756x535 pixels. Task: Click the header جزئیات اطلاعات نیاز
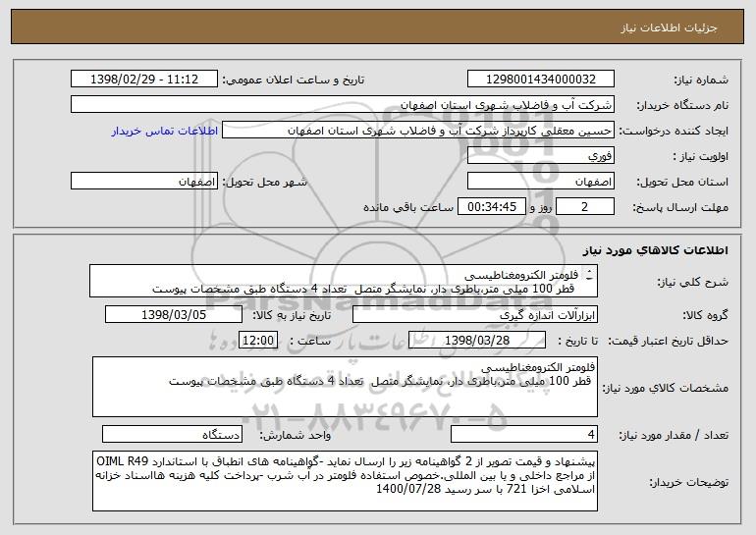[x=669, y=27]
